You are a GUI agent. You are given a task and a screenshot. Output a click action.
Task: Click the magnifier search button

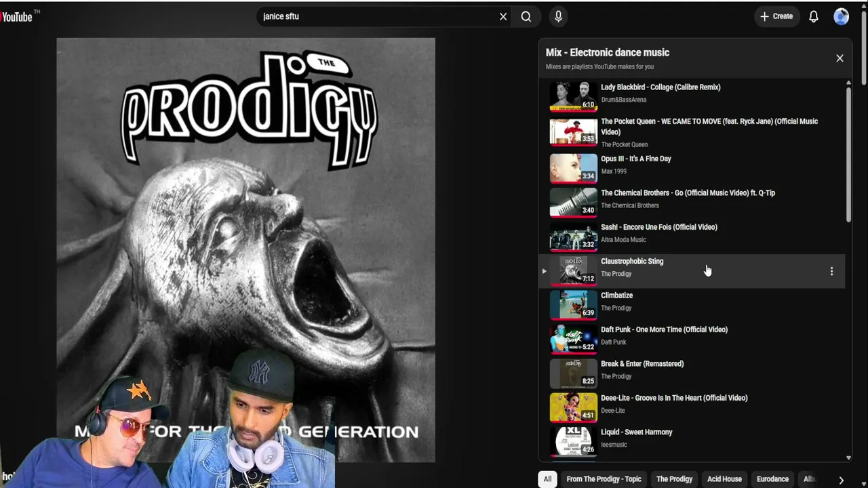click(x=526, y=16)
